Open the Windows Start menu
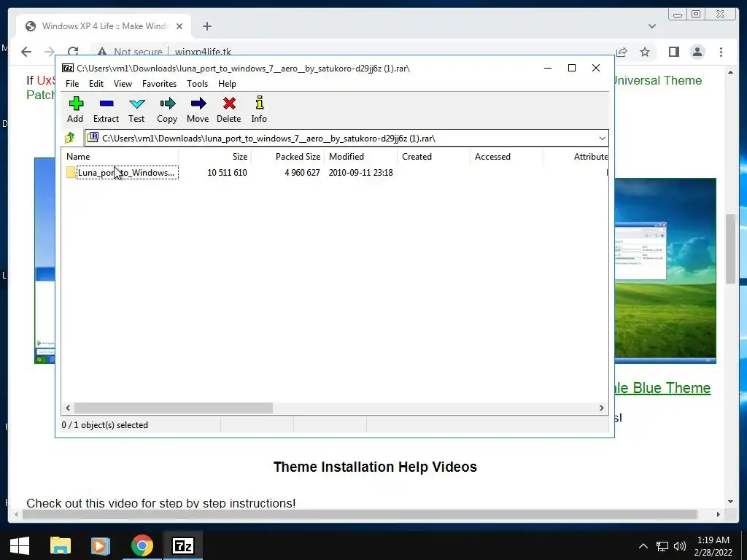The width and height of the screenshot is (747, 560). click(x=20, y=545)
